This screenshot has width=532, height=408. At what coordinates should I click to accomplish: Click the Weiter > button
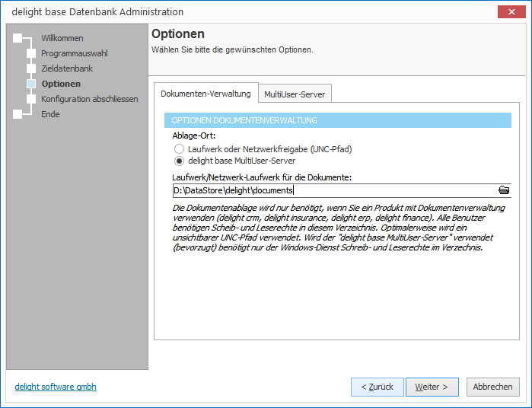click(432, 387)
